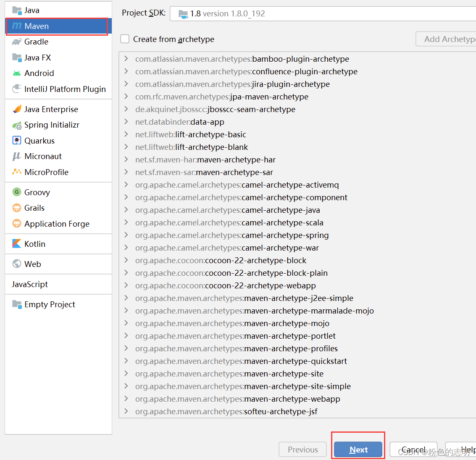This screenshot has width=476, height=460.
Task: Click the Android robot icon
Action: [17, 73]
